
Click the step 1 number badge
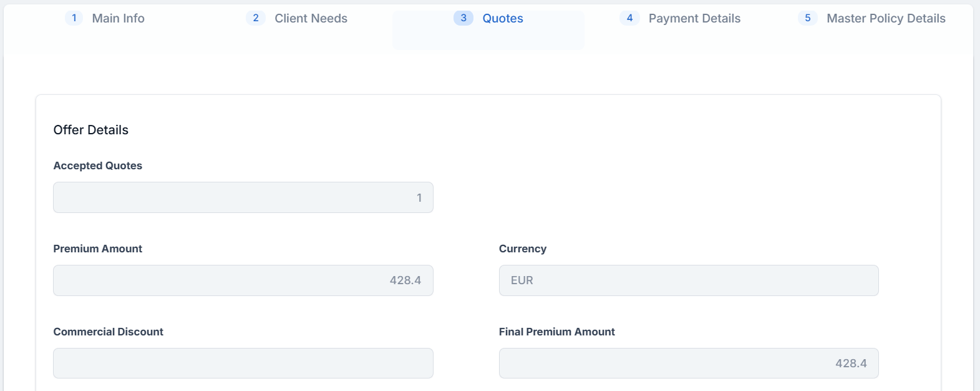tap(74, 18)
